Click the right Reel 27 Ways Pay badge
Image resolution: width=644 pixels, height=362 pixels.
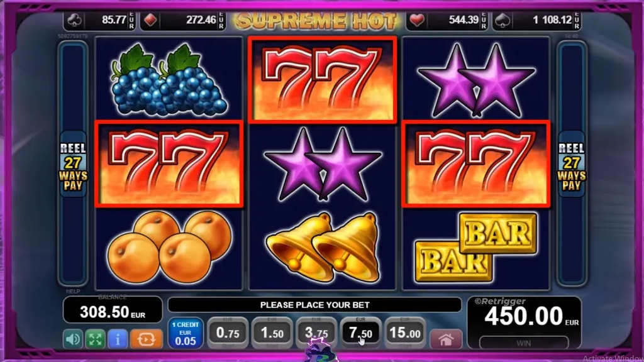click(x=571, y=165)
